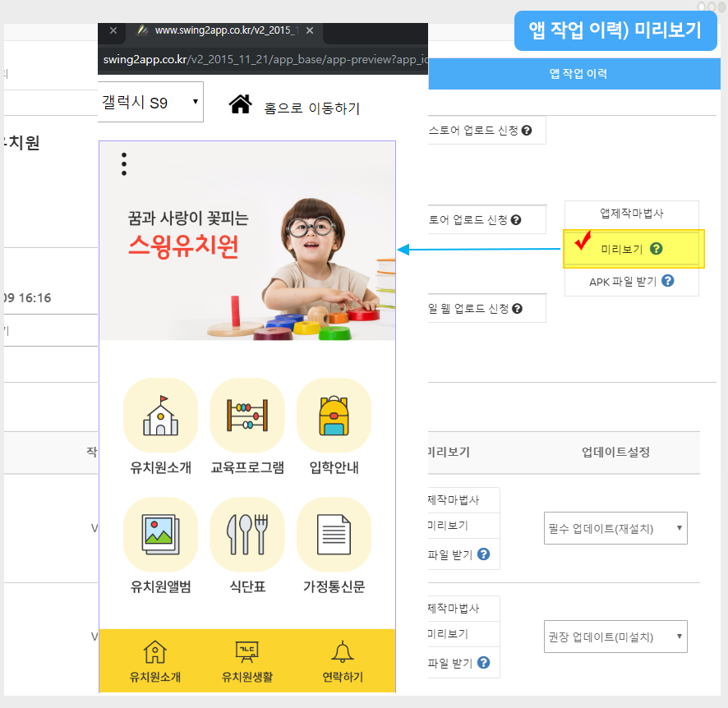Click the highlighted 미리보기 button
728x708 pixels.
622,249
